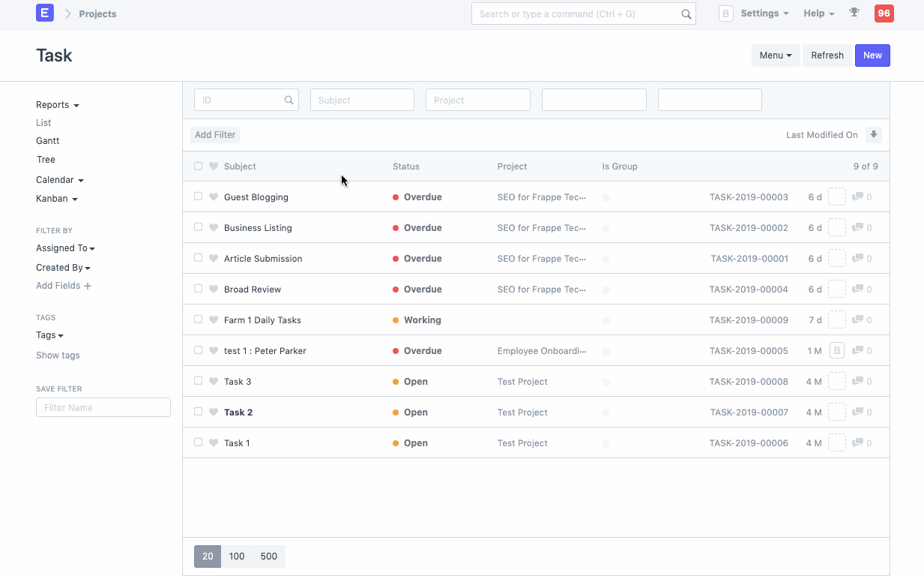Screen dimensions: 924x576
Task: Click the assign icon on the Task 3 row
Action: (x=837, y=381)
